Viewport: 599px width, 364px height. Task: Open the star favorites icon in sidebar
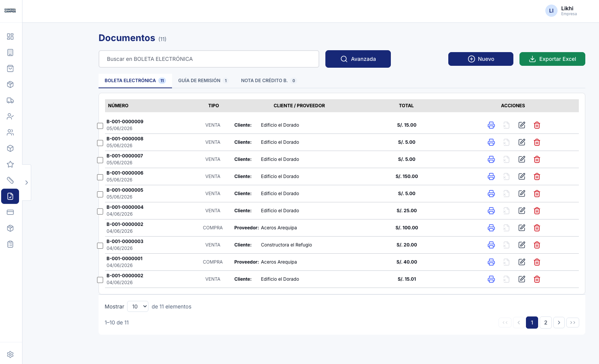(x=10, y=164)
